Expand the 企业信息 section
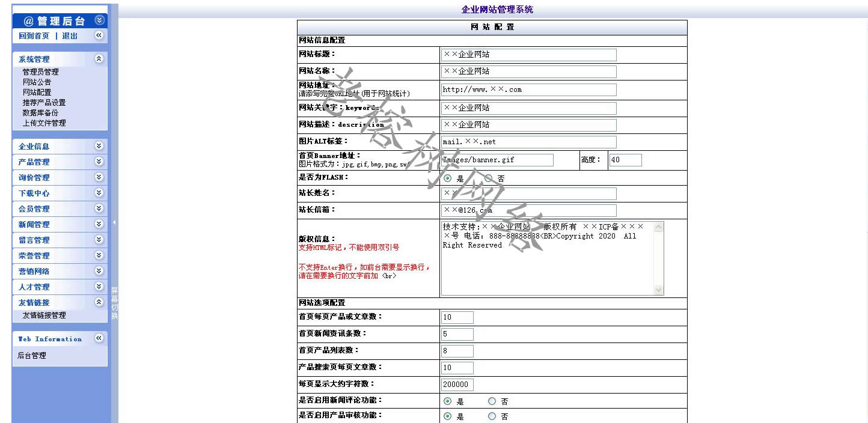Viewport: 868px width, 423px height. click(x=99, y=146)
